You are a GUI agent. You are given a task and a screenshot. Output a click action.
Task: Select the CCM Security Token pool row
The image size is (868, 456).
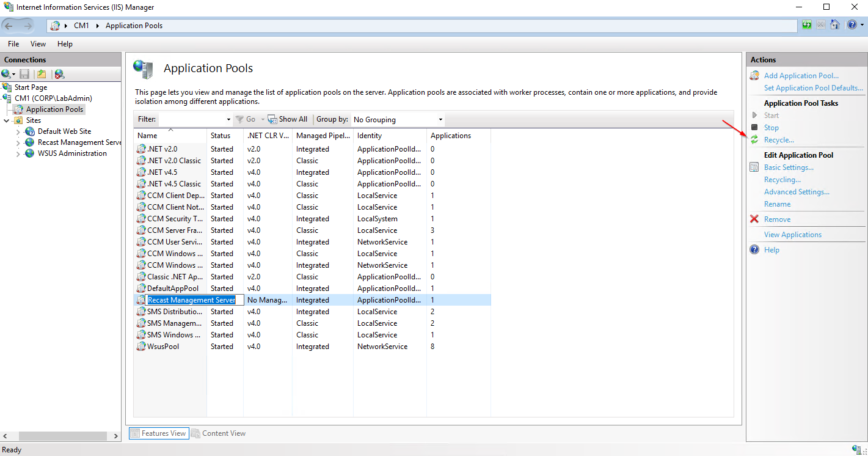pos(312,219)
